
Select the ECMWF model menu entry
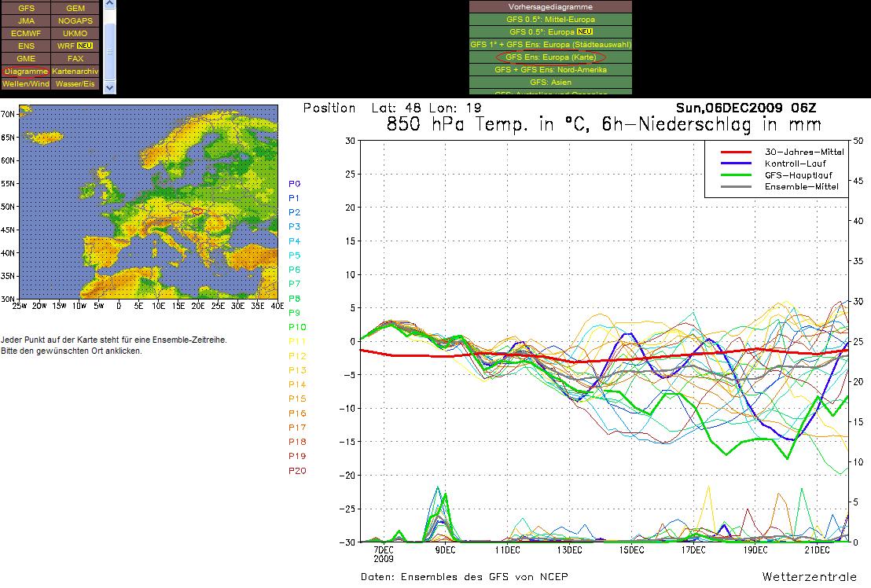tap(26, 33)
